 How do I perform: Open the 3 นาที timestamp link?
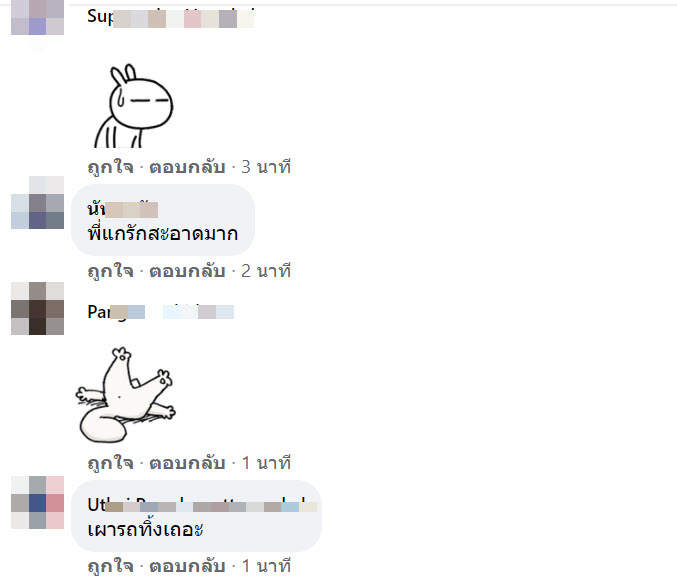[x=266, y=167]
